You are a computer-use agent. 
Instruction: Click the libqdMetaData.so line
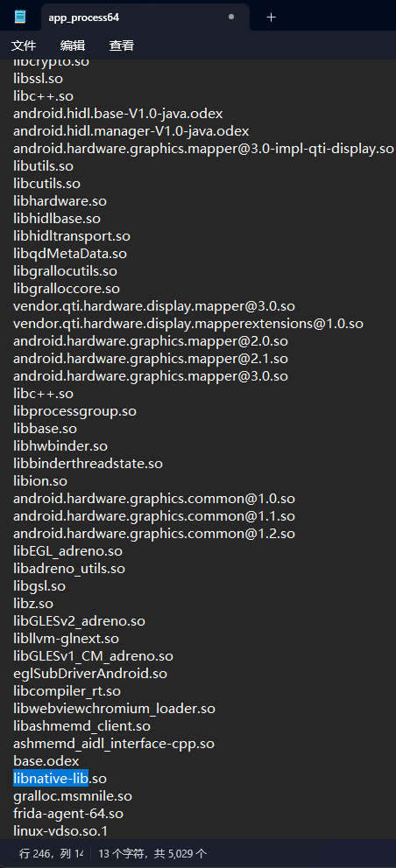pyautogui.click(x=70, y=254)
